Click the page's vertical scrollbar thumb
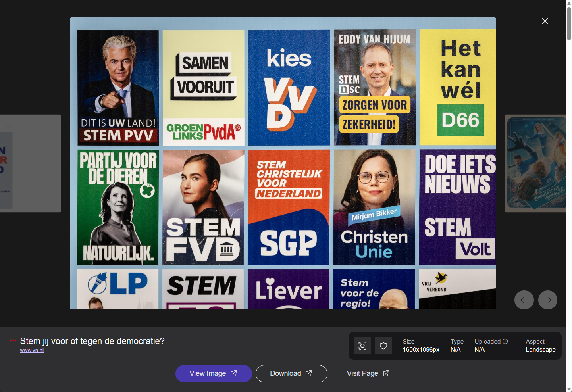Image resolution: width=572 pixels, height=392 pixels. click(569, 24)
